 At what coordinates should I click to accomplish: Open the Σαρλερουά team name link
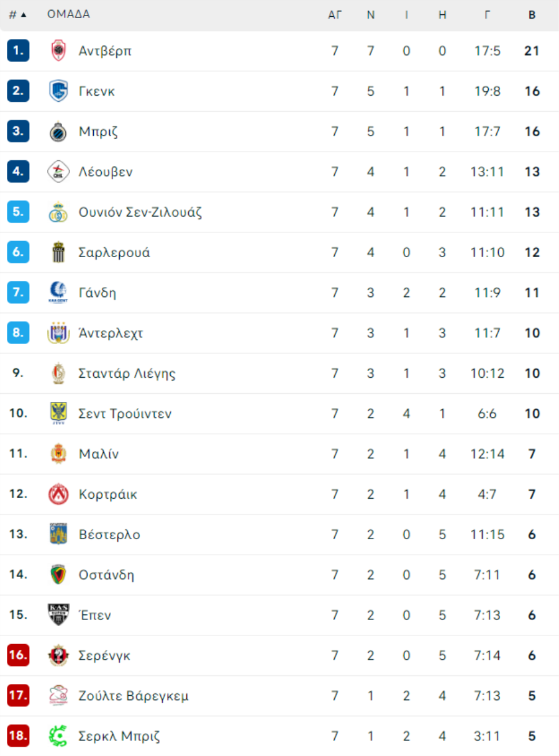click(x=114, y=253)
